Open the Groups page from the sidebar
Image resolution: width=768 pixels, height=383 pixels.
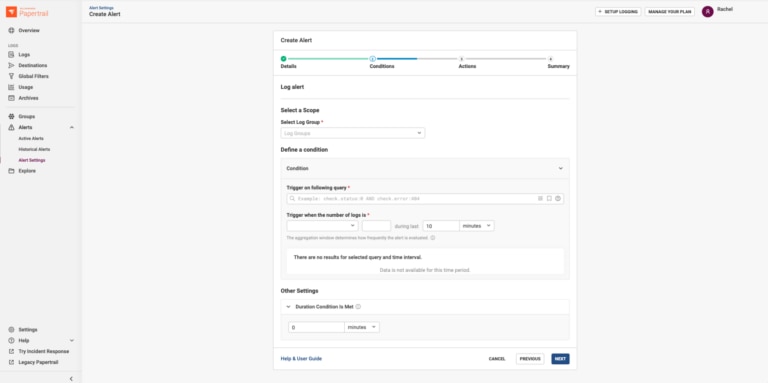point(26,117)
